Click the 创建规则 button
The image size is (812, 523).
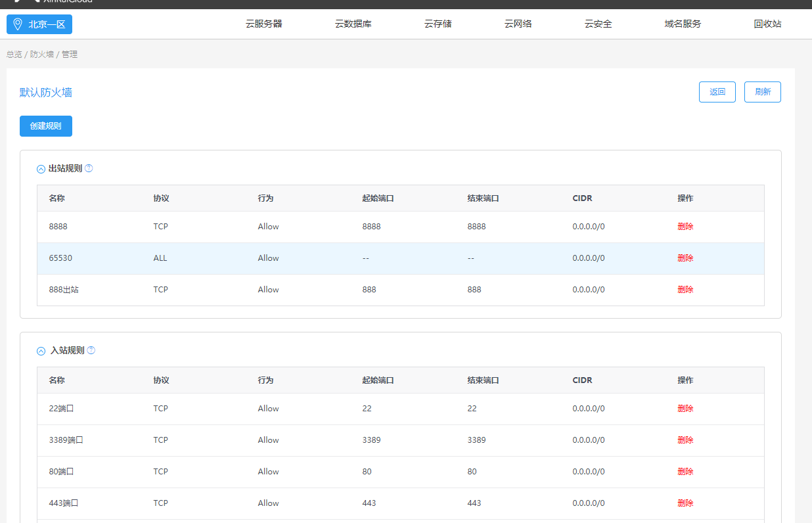click(46, 126)
